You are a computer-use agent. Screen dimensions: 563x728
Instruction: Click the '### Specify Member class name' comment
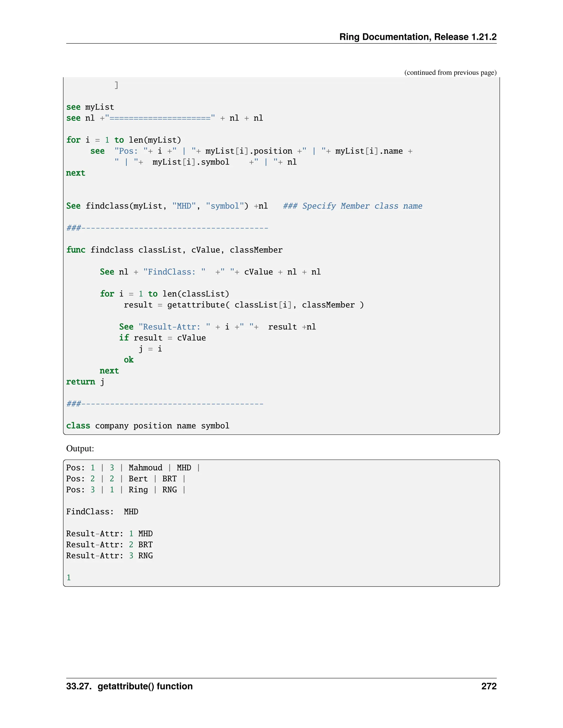(352, 206)
